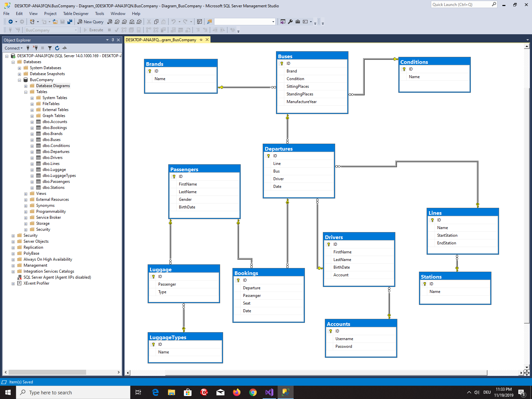Click the Find in Files toolbar icon
The height and width of the screenshot is (399, 532).
(209, 22)
